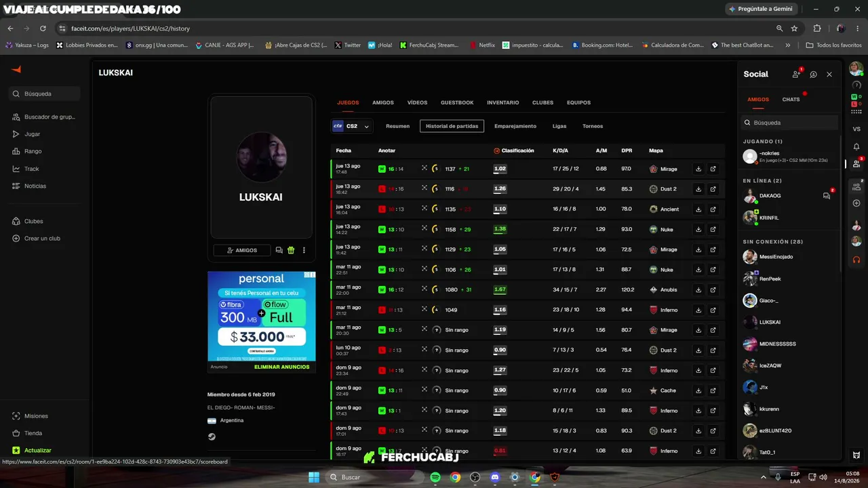The width and height of the screenshot is (868, 488).
Task: Open the new chat icon in Social header
Action: pyautogui.click(x=813, y=75)
